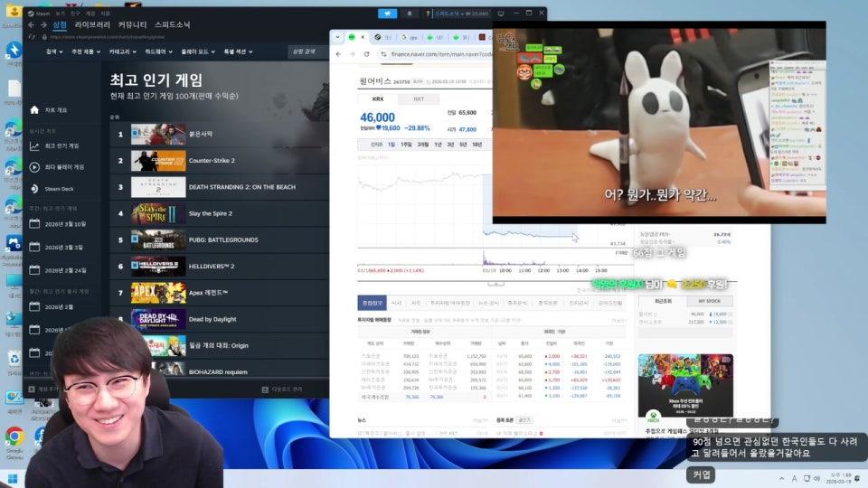Image resolution: width=868 pixels, height=488 pixels.
Task: Open the 스피드소닉 account dropdown
Action: [x=461, y=14]
